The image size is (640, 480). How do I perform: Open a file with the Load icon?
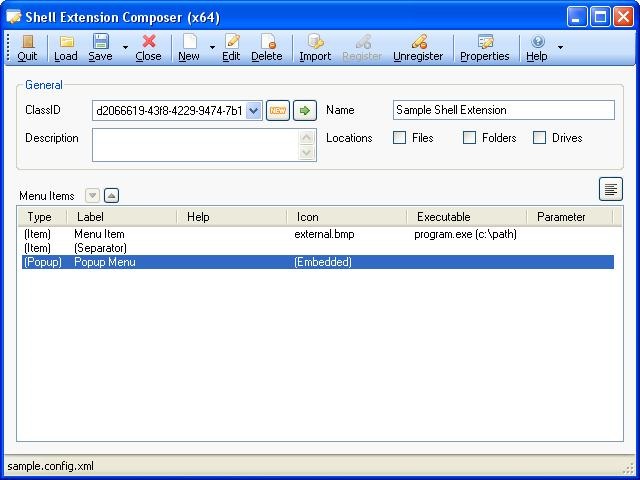tap(66, 48)
